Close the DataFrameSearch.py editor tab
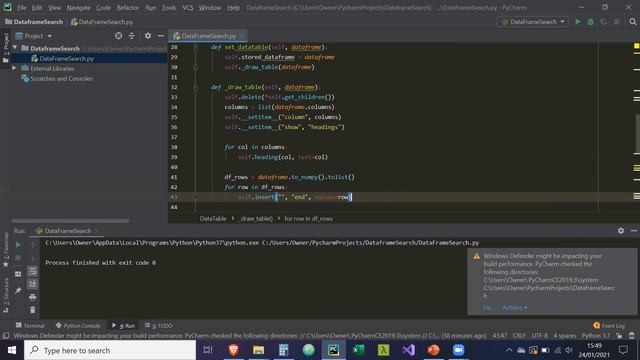 click(242, 36)
